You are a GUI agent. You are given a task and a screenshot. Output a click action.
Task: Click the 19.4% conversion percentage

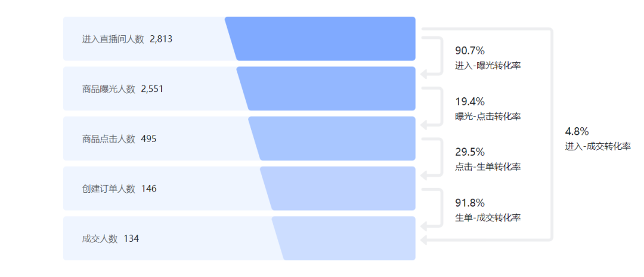click(x=470, y=101)
